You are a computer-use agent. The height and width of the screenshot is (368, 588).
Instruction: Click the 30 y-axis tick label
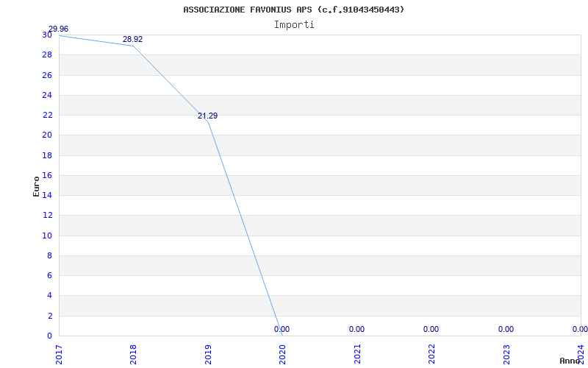coord(47,35)
